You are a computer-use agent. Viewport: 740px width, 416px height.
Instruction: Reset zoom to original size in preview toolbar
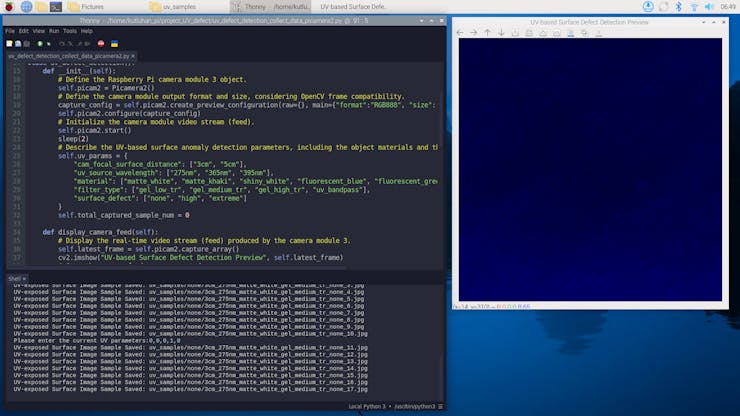(515, 33)
